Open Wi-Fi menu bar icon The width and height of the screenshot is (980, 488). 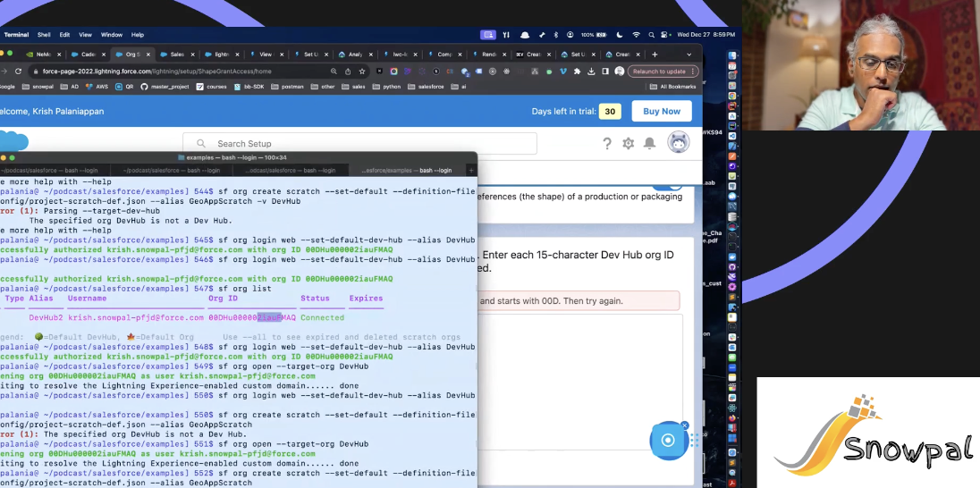point(637,35)
